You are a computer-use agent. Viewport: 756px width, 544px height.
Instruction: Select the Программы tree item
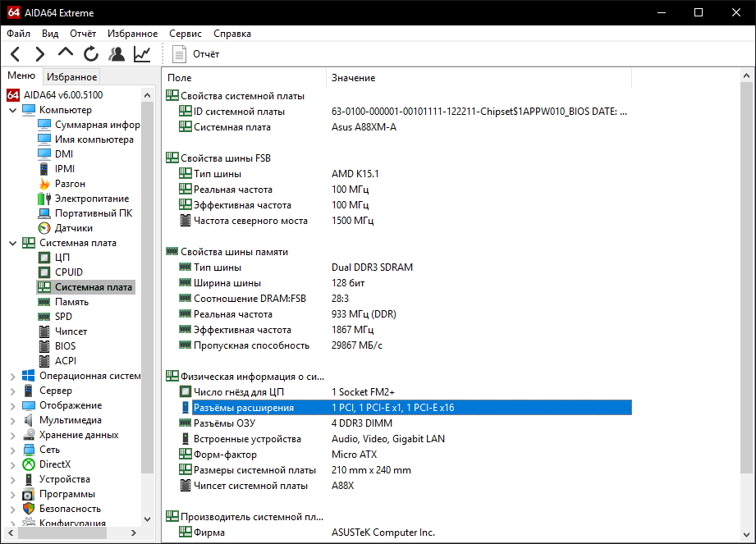(x=67, y=495)
